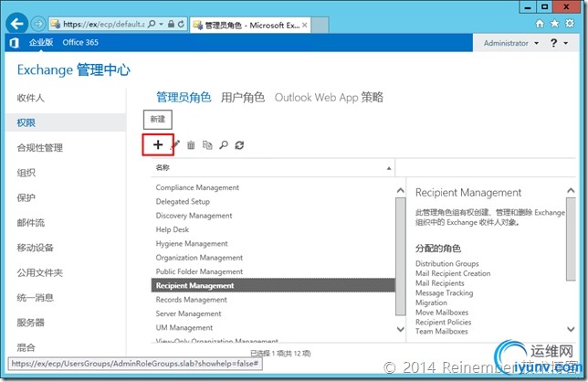This screenshot has width=588, height=382.
Task: Click address bar search magnifier
Action: point(152,24)
